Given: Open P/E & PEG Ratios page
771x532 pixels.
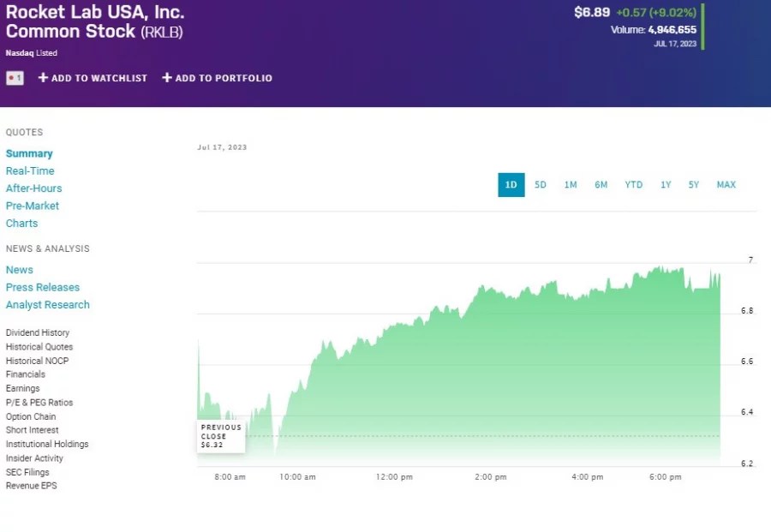Looking at the screenshot, I should click(x=39, y=403).
